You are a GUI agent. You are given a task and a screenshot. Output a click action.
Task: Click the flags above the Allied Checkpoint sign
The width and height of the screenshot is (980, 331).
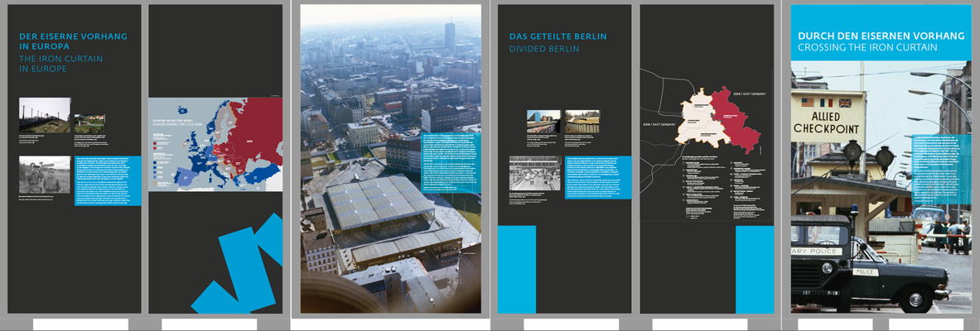[827, 103]
